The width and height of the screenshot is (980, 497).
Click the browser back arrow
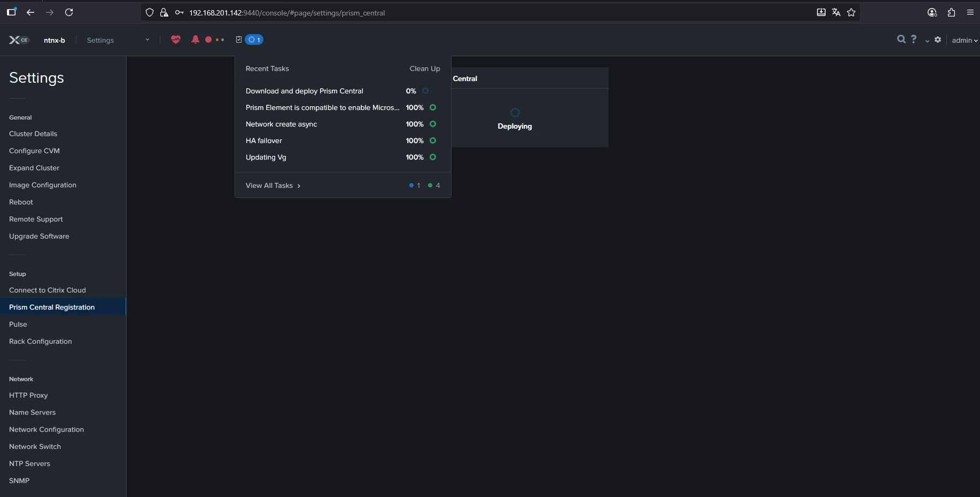tap(30, 12)
